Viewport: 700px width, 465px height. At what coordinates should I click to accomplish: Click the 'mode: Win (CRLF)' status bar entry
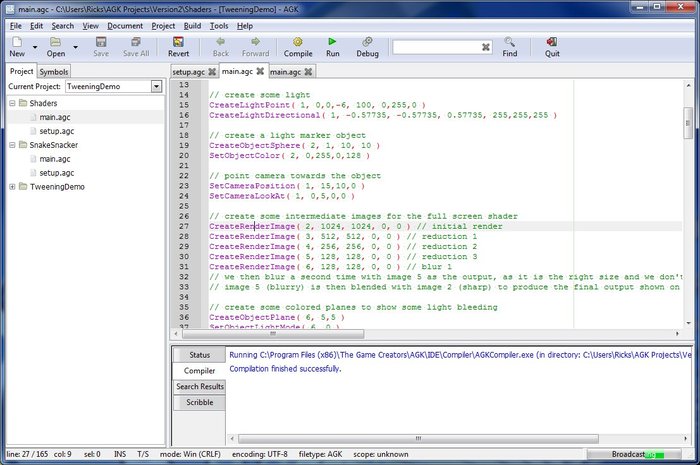pyautogui.click(x=190, y=454)
